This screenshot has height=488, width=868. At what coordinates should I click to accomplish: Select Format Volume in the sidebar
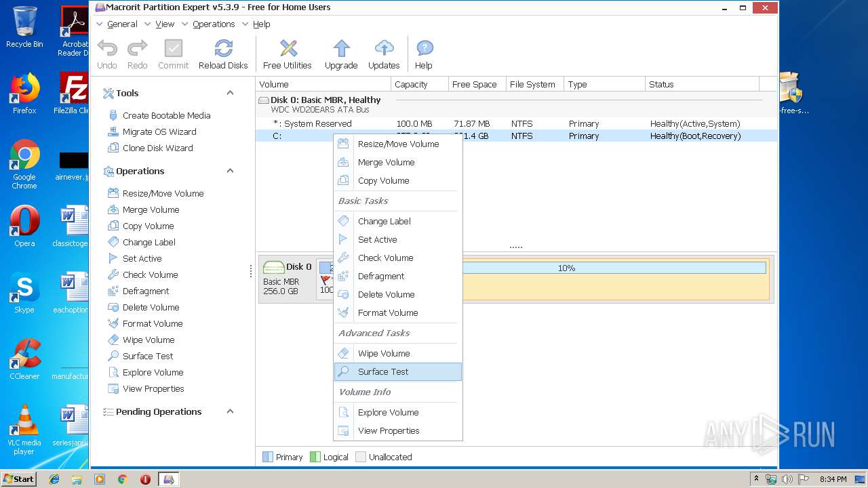[x=145, y=323]
